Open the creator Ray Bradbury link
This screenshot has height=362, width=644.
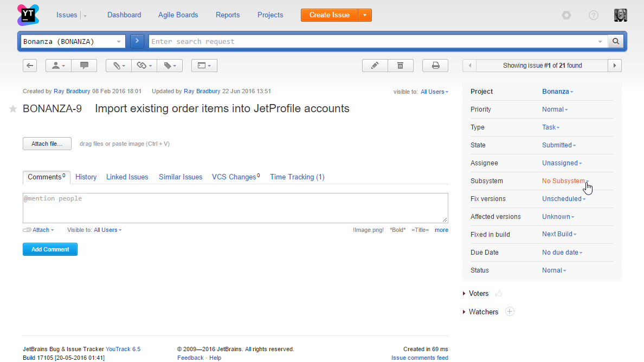coord(72,92)
